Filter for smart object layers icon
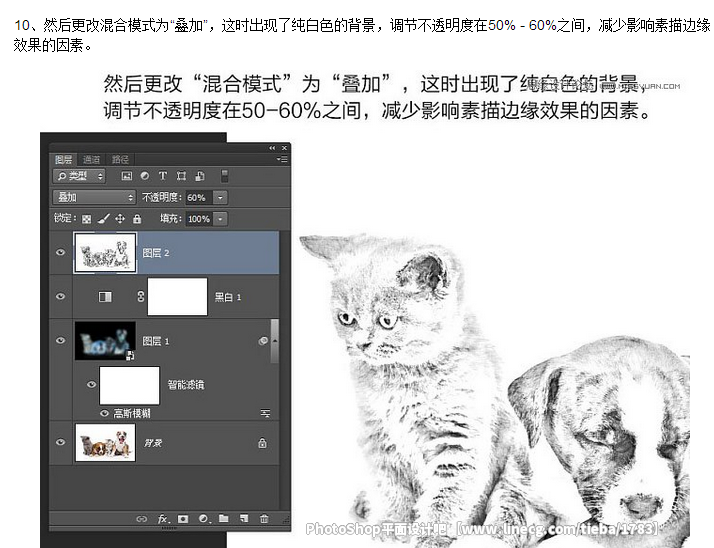 [199, 176]
